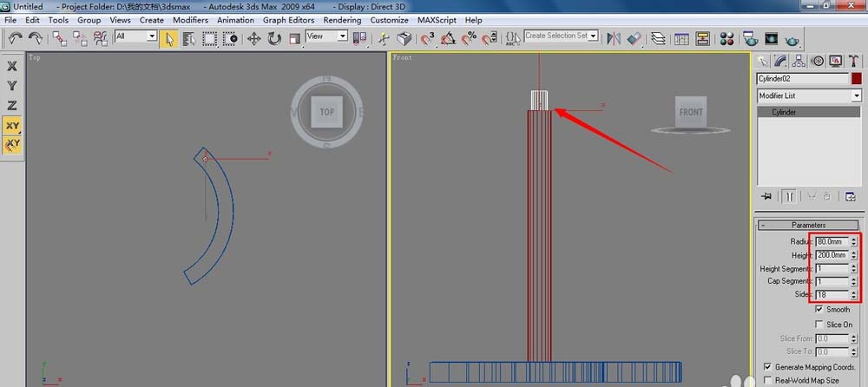Click the Sides value field
Screen dimensions: 868x387
832,294
